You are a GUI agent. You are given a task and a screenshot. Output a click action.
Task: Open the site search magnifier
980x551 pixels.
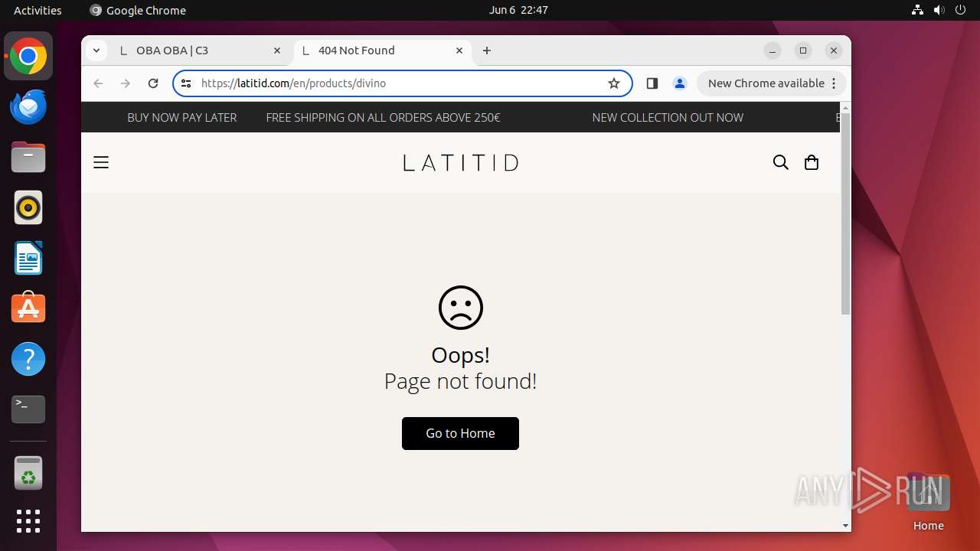tap(780, 162)
